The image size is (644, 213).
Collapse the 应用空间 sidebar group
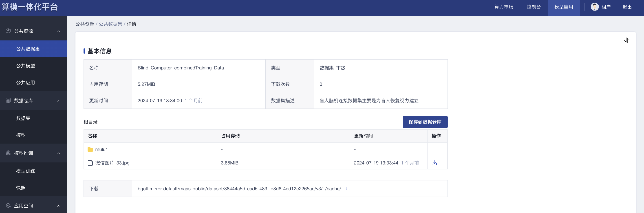tap(59, 206)
